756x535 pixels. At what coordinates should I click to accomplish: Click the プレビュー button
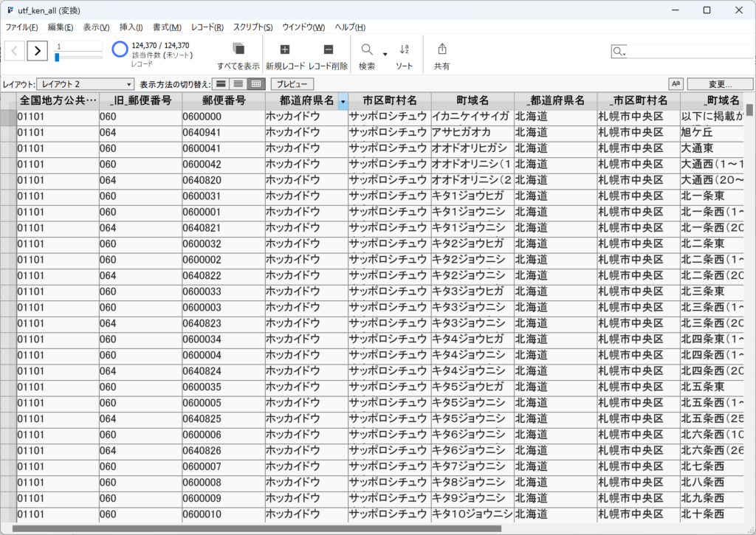pyautogui.click(x=292, y=84)
